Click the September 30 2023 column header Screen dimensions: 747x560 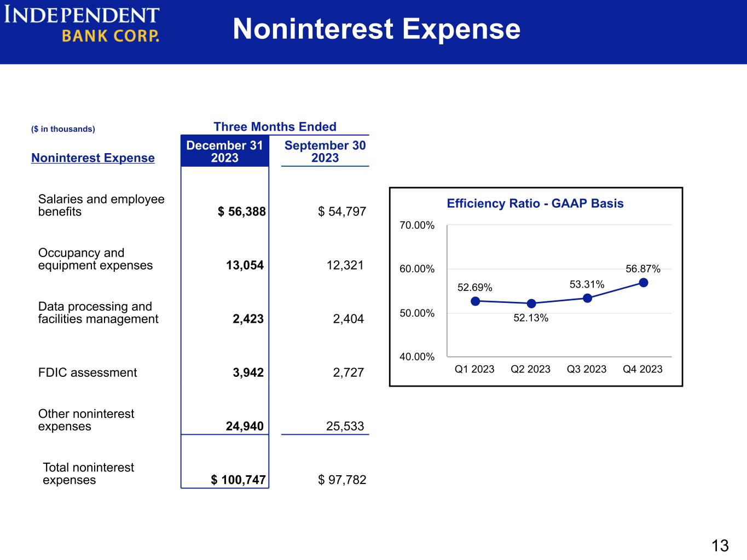[325, 151]
